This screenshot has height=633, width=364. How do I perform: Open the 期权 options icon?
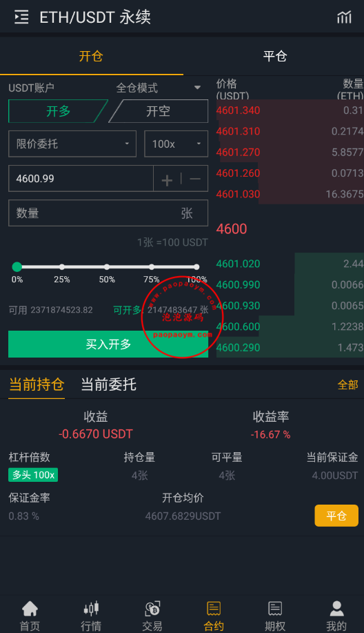(x=275, y=608)
